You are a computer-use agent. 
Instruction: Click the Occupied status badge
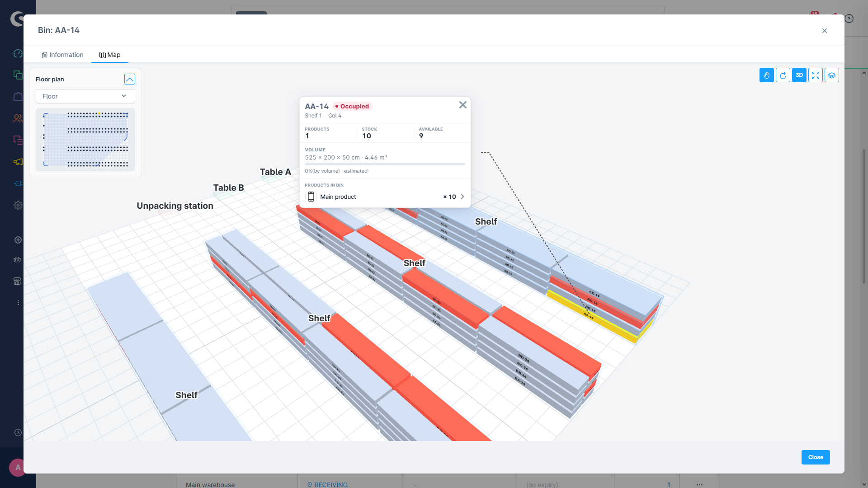(352, 106)
